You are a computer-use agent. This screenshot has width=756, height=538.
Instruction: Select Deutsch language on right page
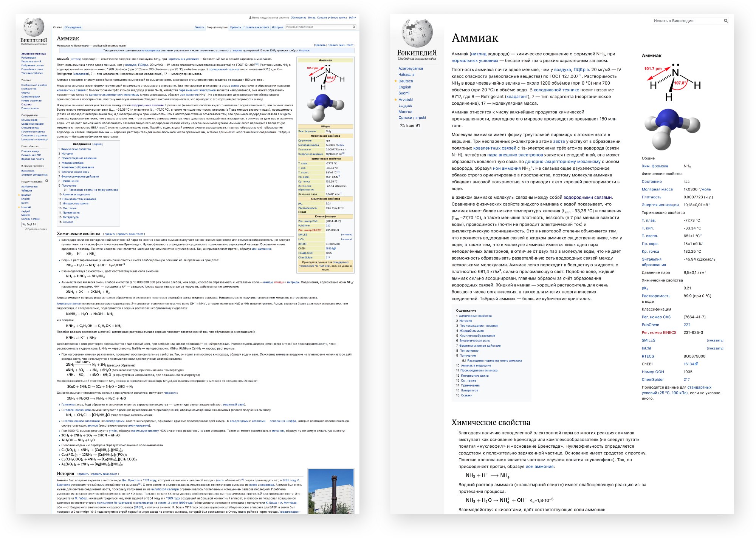tap(406, 81)
